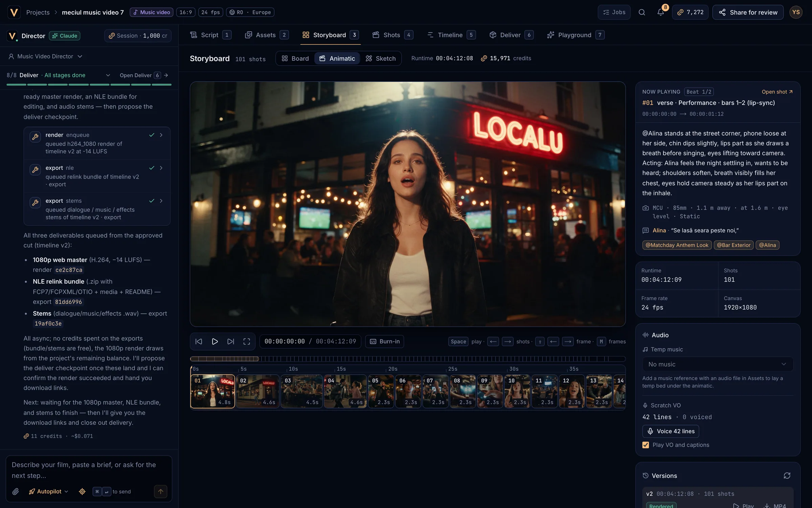Screen dimensions: 812x508
Task: Switch to Board view
Action: [x=295, y=59]
